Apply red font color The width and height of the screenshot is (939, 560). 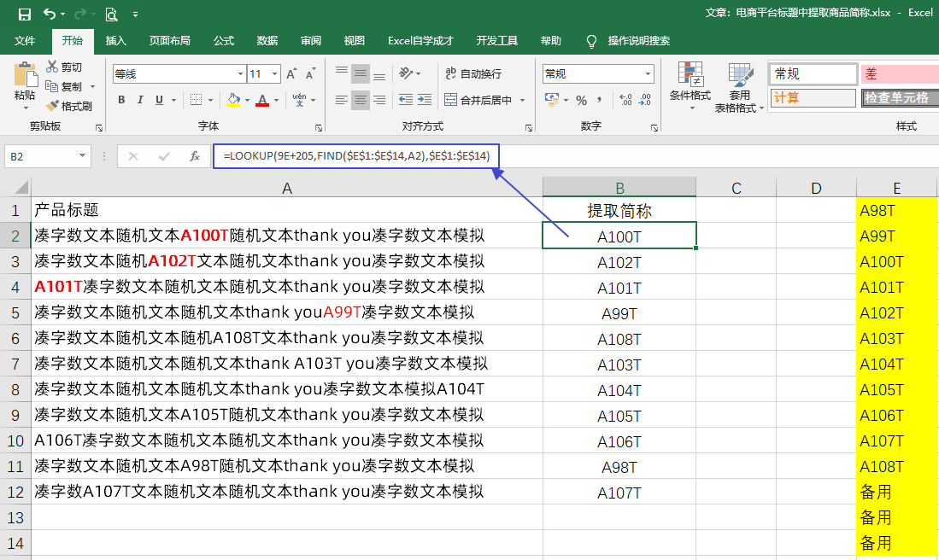coord(262,100)
